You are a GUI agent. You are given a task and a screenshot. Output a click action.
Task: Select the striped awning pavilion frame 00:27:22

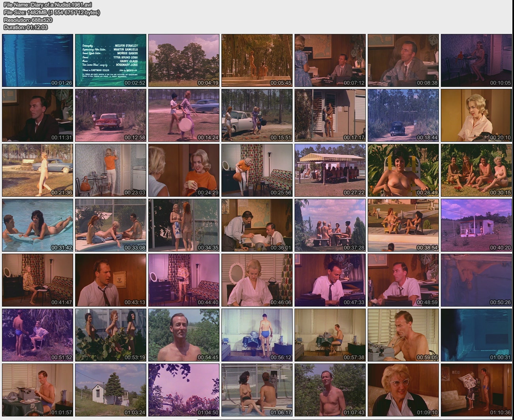tap(330, 170)
